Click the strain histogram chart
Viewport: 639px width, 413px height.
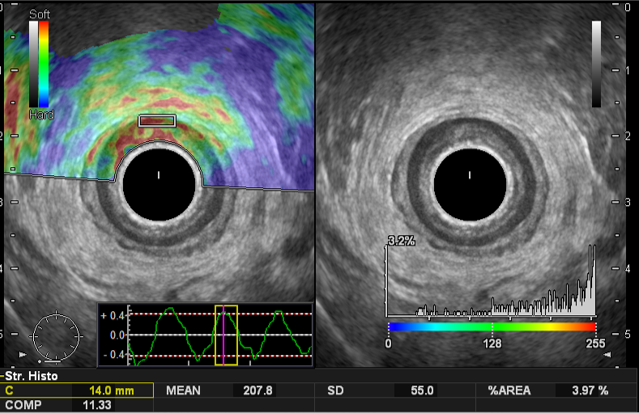[x=490, y=285]
